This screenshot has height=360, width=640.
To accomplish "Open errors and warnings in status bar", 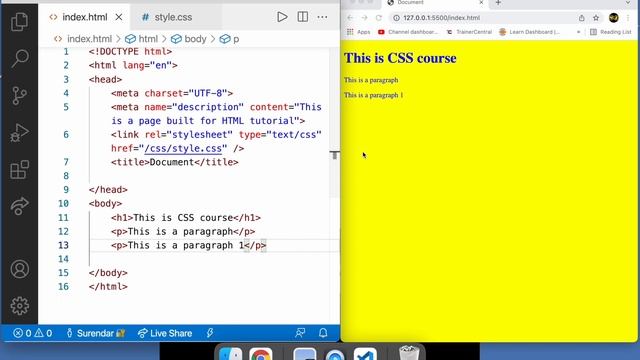I will point(33,333).
